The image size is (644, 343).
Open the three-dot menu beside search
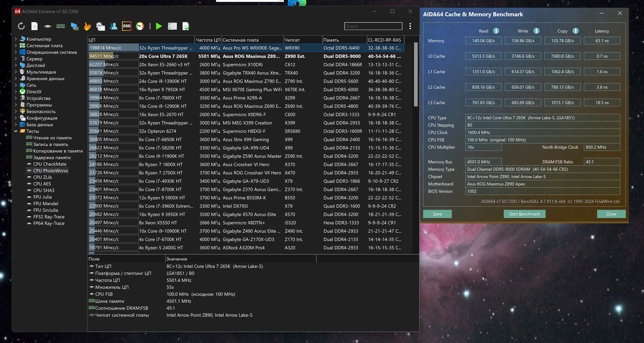(410, 26)
